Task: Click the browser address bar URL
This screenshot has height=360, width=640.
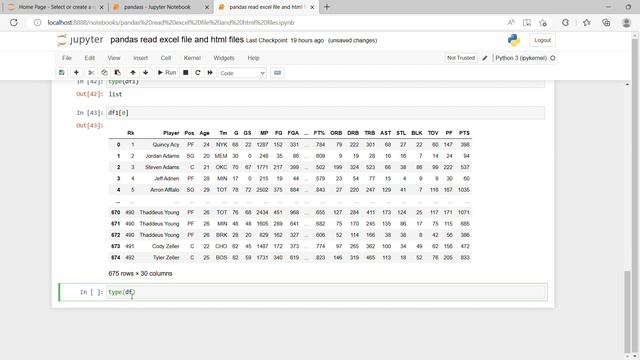Action: pyautogui.click(x=171, y=22)
